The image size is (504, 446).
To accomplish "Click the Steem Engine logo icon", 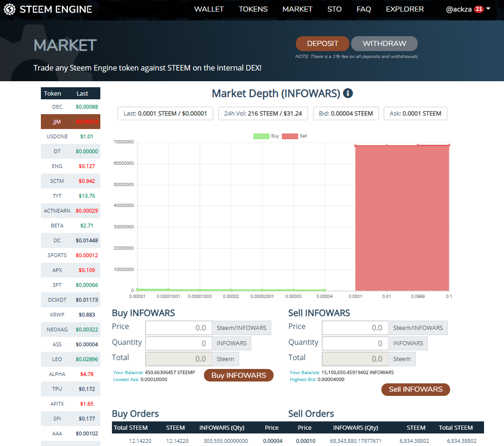I will [9, 9].
